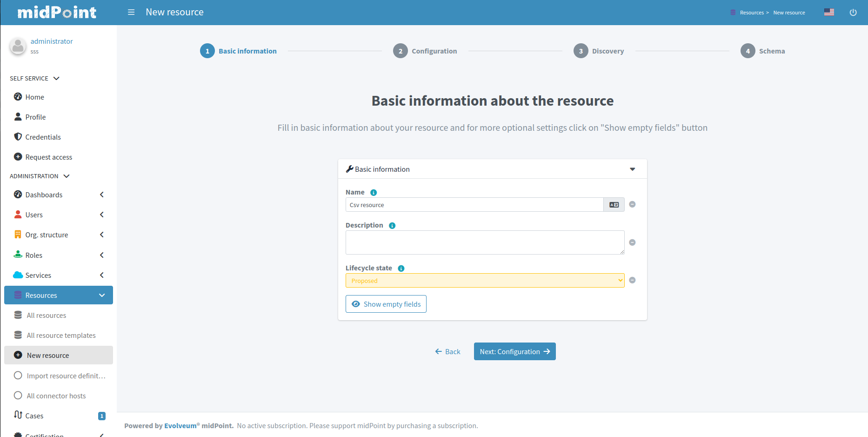The width and height of the screenshot is (868, 437).
Task: Click the Description text area
Action: pos(485,242)
